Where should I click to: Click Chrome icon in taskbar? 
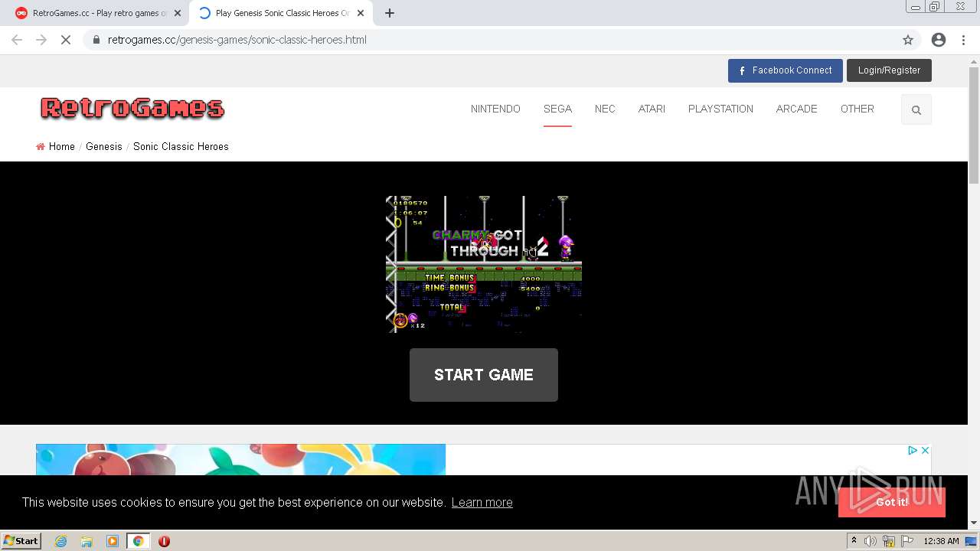pos(139,541)
